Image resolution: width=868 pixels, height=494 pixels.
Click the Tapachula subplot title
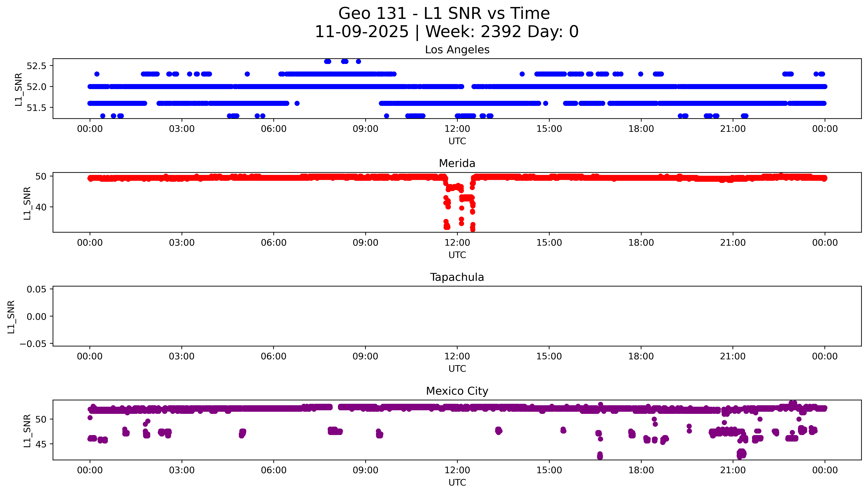tap(457, 277)
